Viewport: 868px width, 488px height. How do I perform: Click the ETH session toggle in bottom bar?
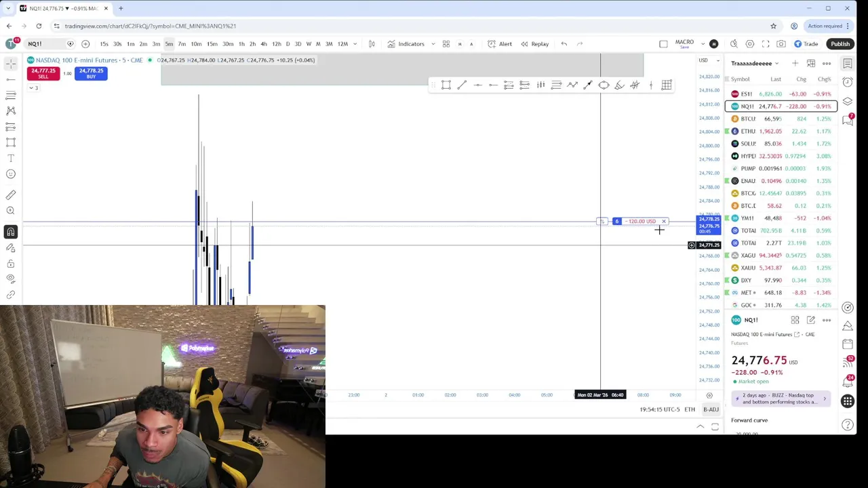pos(690,409)
